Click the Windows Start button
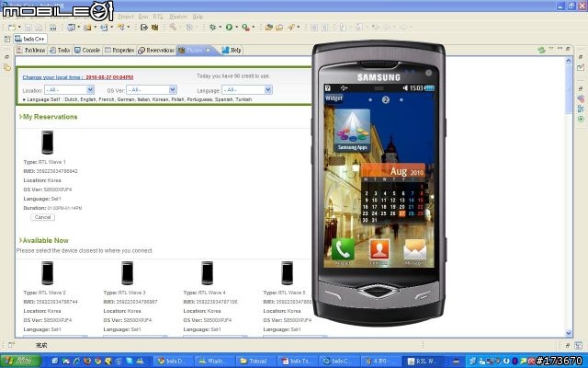588x368 pixels. click(20, 362)
